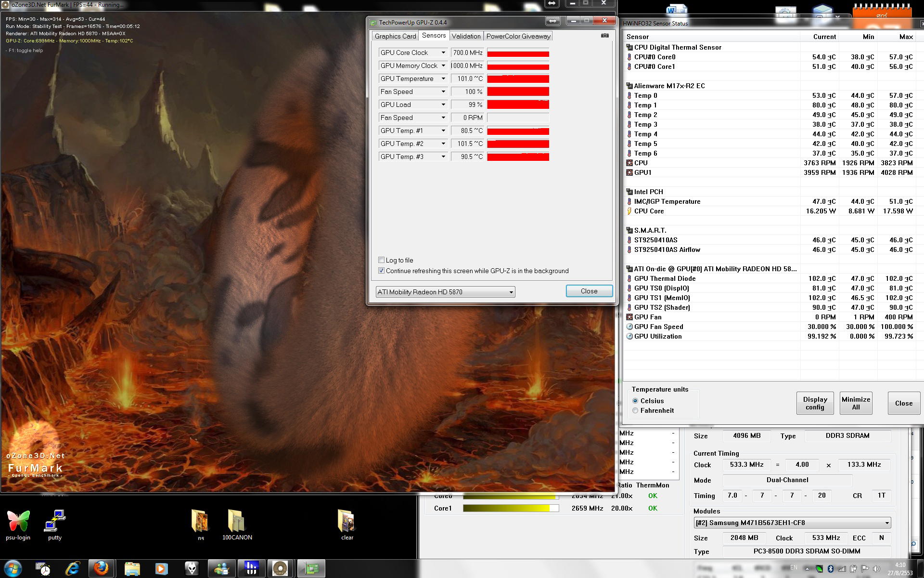Click the Action Center flag tray icon

point(865,569)
